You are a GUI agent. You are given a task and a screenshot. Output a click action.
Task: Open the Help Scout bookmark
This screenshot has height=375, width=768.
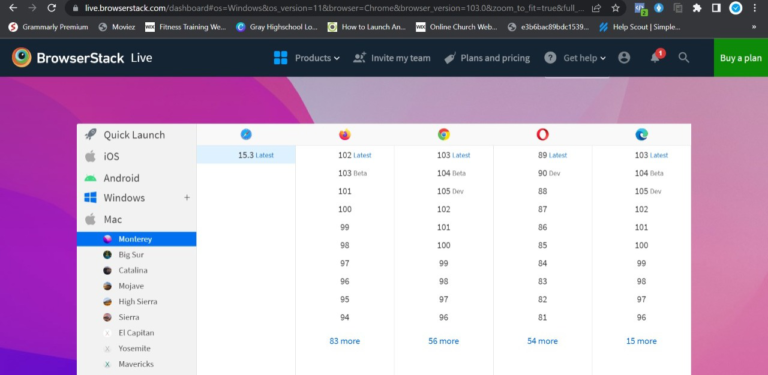[639, 27]
